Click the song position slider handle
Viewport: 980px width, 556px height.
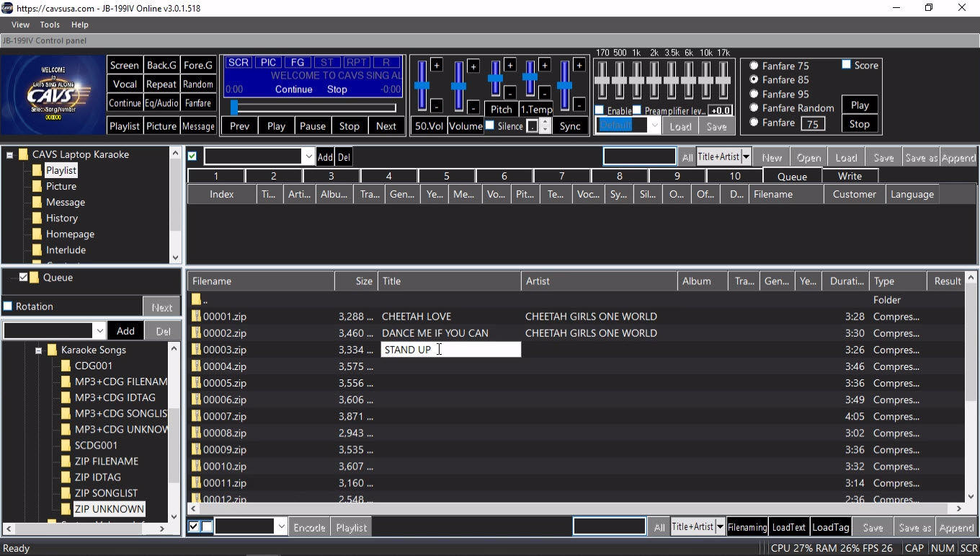pyautogui.click(x=234, y=107)
